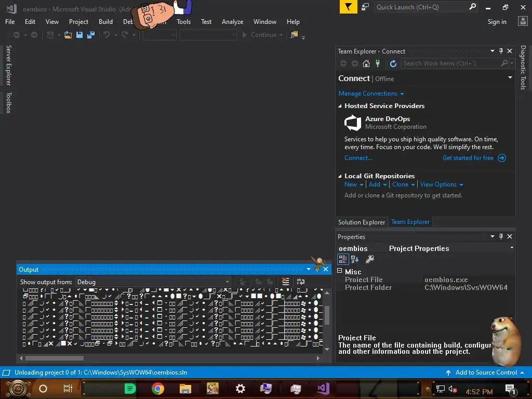The image size is (532, 399).
Task: Click the Redo arrow icon
Action: point(125,35)
